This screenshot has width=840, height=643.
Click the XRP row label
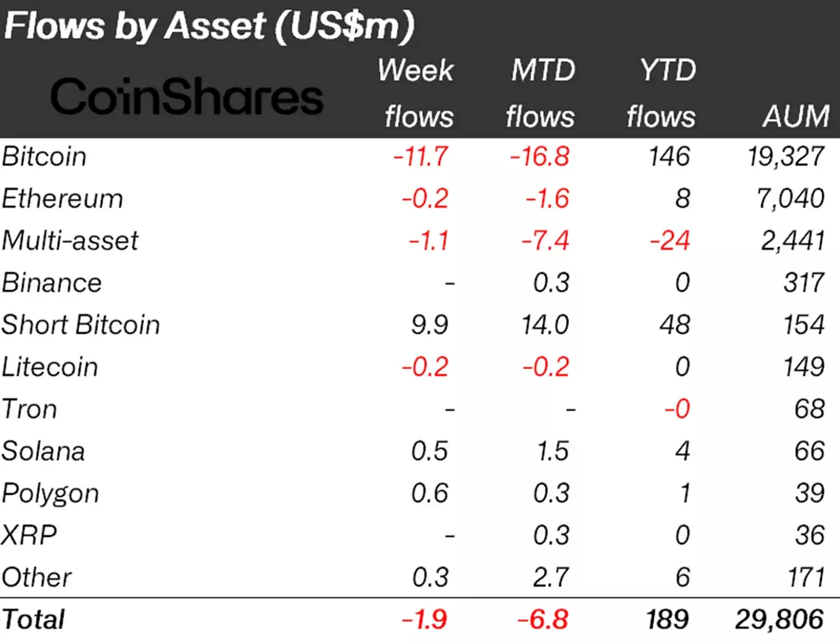(x=29, y=535)
